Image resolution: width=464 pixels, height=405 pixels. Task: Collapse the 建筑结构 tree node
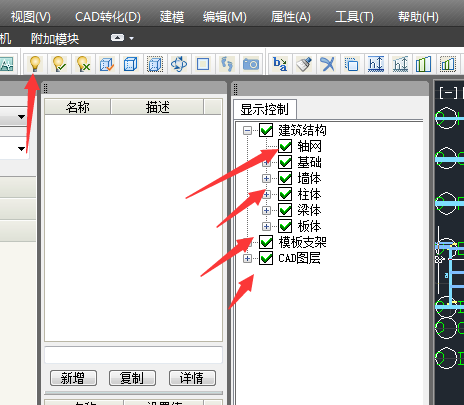tap(247, 130)
